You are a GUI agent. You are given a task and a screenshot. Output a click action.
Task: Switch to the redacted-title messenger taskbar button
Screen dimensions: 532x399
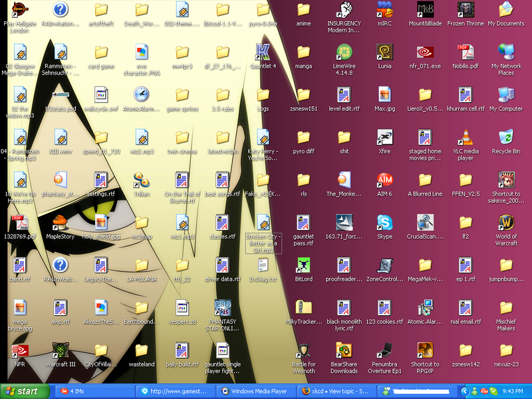coord(418,392)
